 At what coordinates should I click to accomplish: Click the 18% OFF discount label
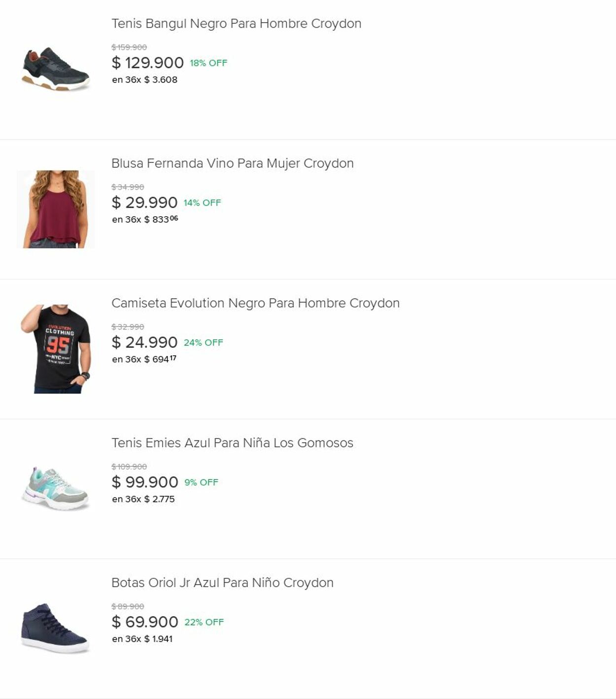click(x=208, y=63)
